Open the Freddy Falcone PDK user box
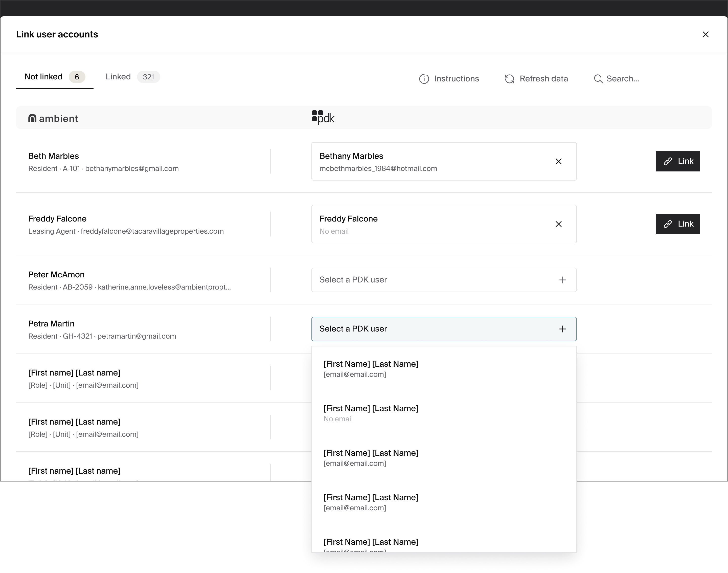Image resolution: width=728 pixels, height=573 pixels. [444, 224]
